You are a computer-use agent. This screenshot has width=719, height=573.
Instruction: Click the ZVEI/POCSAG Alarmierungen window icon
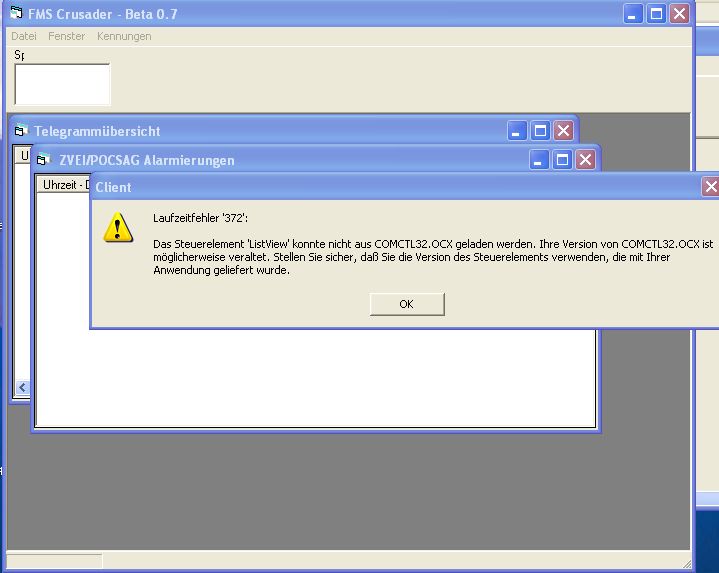coord(43,160)
